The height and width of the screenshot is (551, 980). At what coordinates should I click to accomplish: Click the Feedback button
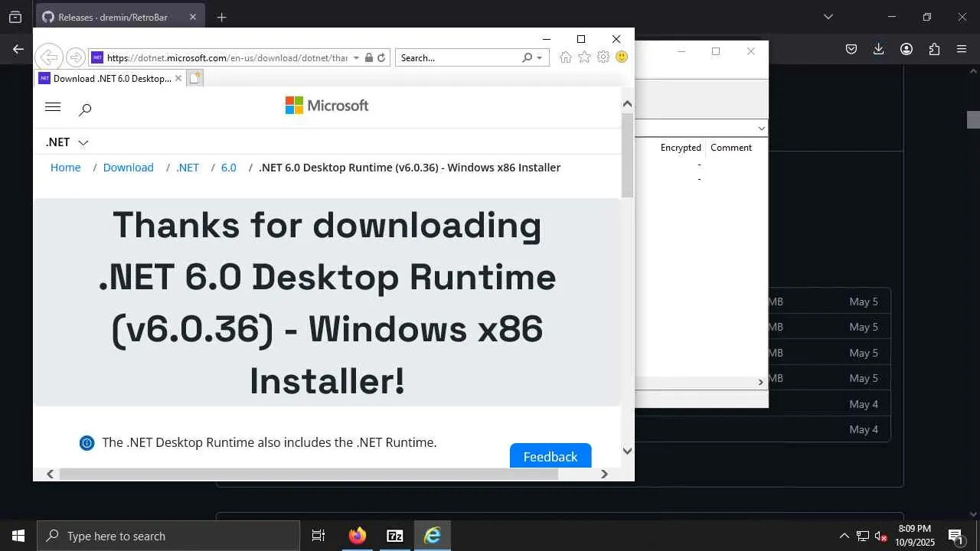tap(550, 456)
